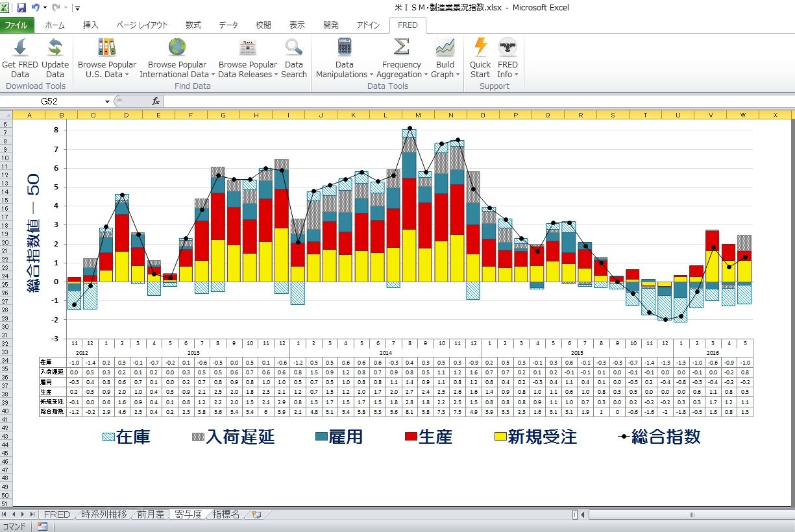Click Get FRED Data icon
This screenshot has width=795, height=532.
pyautogui.click(x=20, y=47)
